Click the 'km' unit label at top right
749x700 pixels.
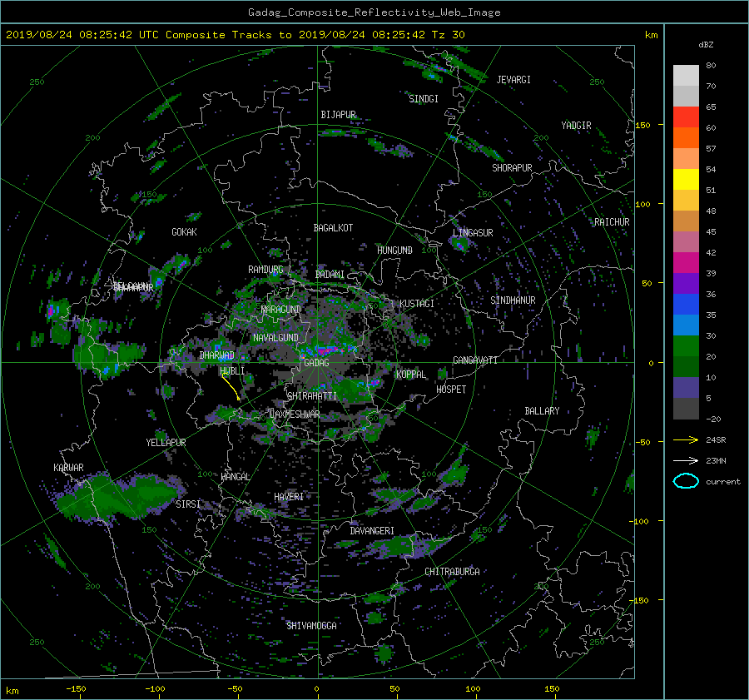(x=651, y=35)
